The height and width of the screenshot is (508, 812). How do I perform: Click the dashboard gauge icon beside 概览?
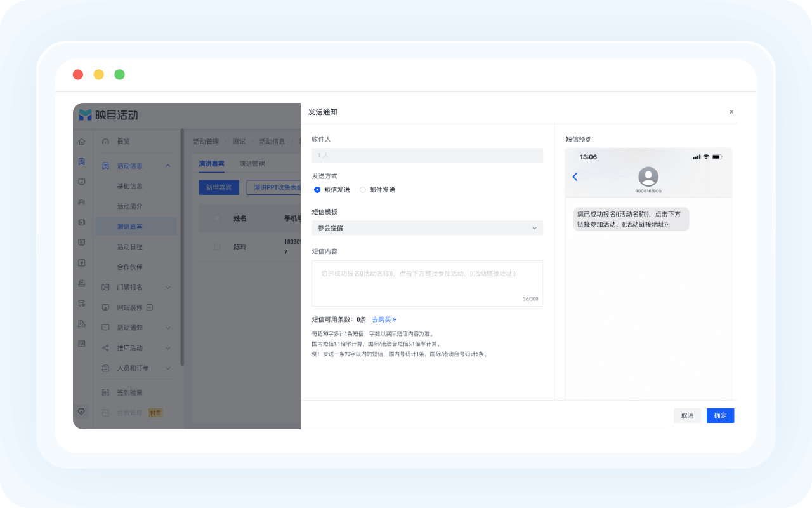[x=105, y=141]
